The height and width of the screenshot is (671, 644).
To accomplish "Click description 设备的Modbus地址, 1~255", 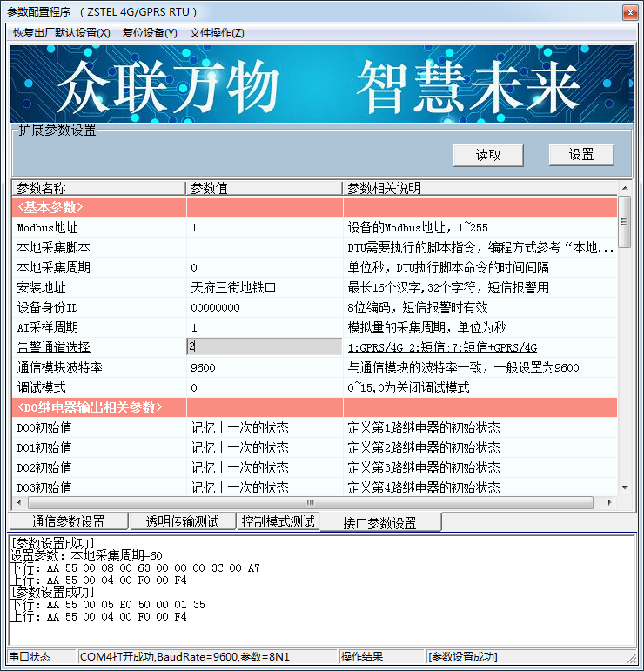I will click(x=418, y=228).
